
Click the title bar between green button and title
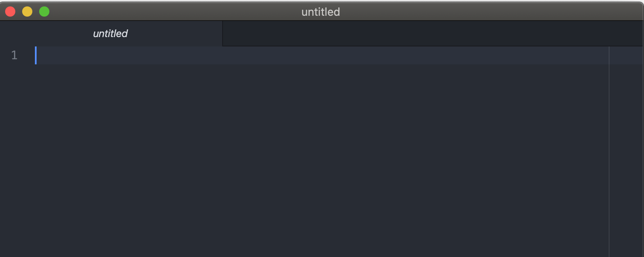170,12
